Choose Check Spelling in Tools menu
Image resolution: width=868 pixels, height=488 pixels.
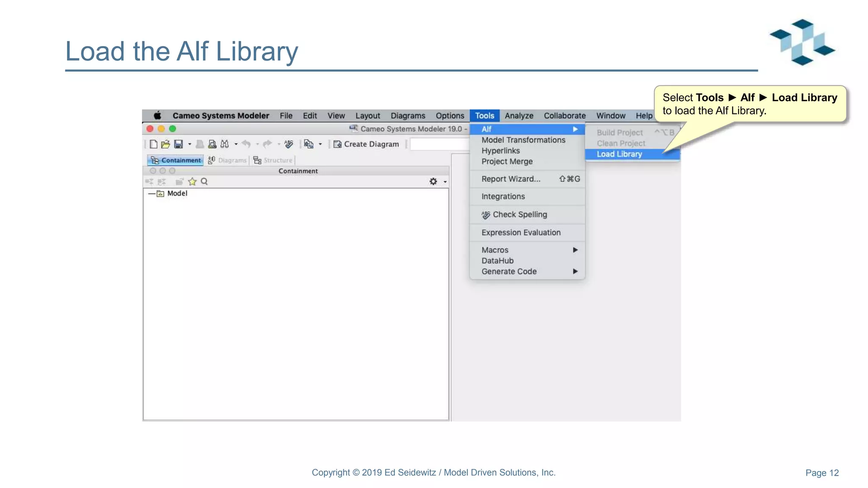pyautogui.click(x=527, y=215)
